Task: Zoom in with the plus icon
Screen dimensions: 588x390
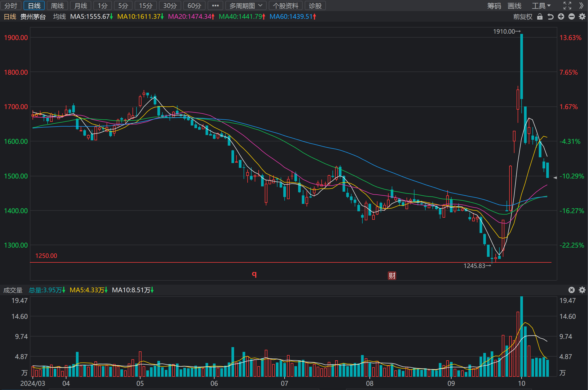Action: 561,17
